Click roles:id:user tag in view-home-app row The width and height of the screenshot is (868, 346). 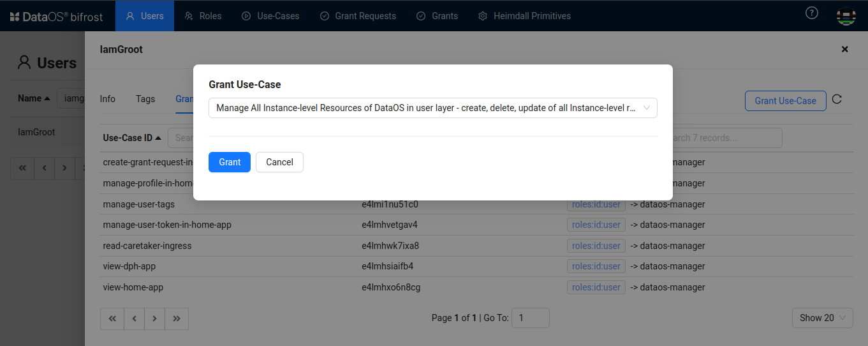coord(596,287)
